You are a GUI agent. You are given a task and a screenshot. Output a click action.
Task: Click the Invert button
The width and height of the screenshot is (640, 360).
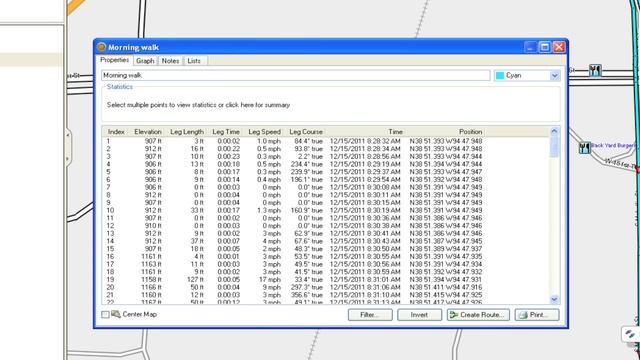tap(419, 315)
